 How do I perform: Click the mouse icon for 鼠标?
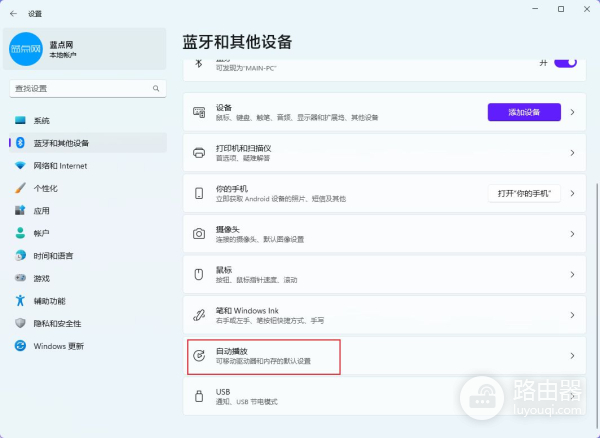click(199, 274)
